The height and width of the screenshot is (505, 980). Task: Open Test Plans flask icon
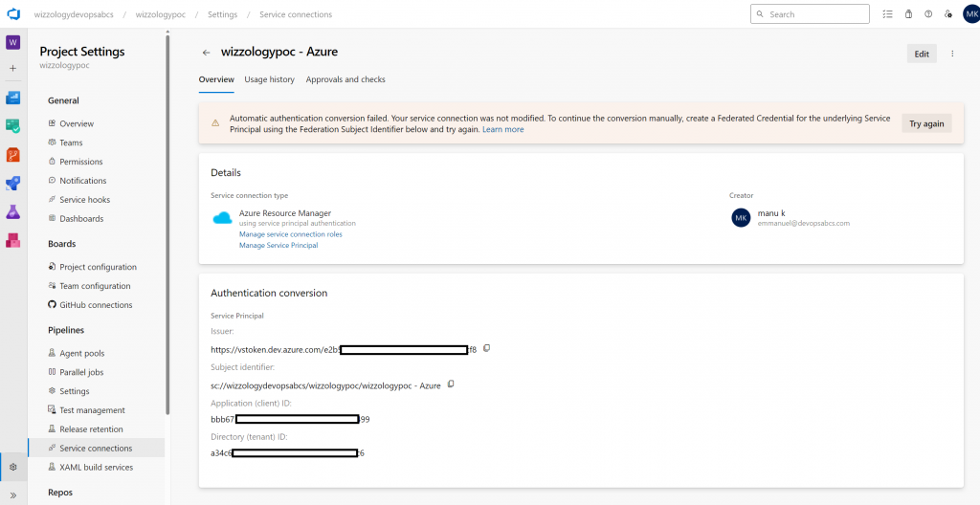click(13, 212)
